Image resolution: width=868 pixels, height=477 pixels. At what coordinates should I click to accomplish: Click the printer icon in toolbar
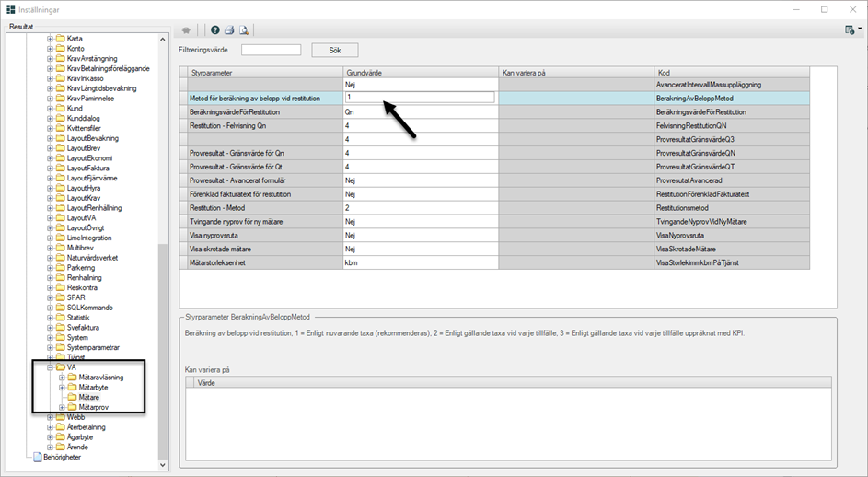229,29
